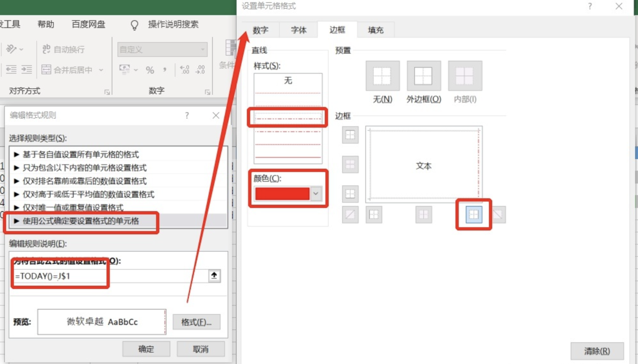Switch to the 字体 tab

click(298, 30)
